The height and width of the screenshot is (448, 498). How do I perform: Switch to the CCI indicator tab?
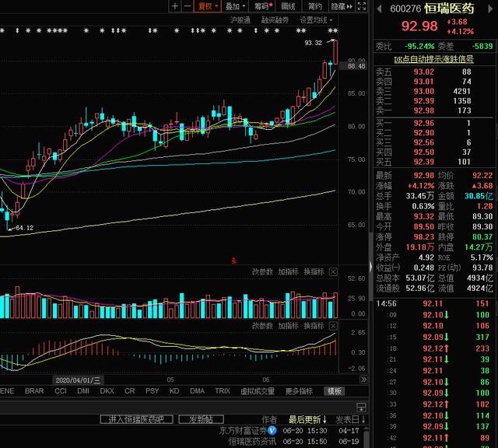click(x=61, y=391)
